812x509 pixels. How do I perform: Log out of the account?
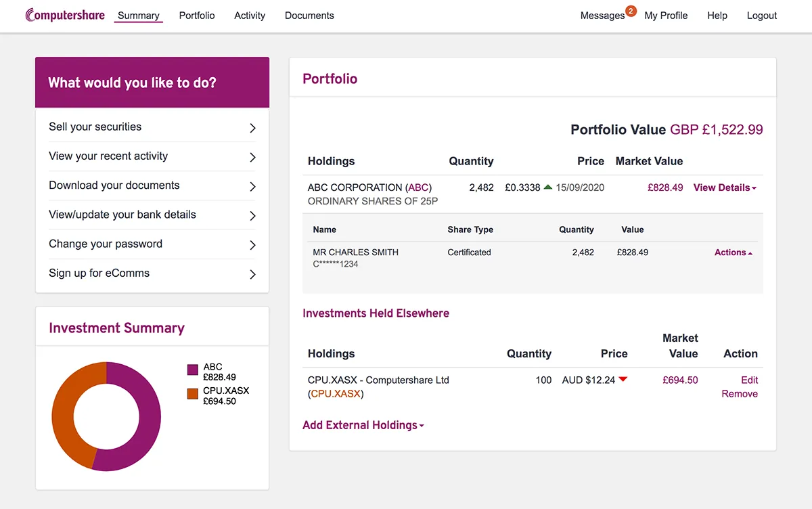coord(761,15)
